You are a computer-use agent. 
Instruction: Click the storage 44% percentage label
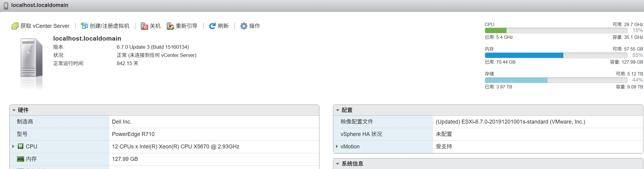click(638, 80)
